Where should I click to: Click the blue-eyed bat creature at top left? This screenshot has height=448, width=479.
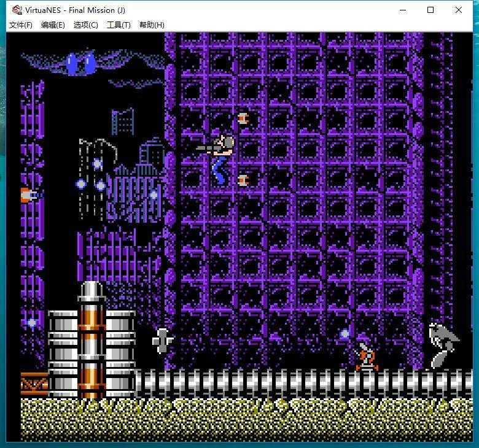tap(81, 64)
